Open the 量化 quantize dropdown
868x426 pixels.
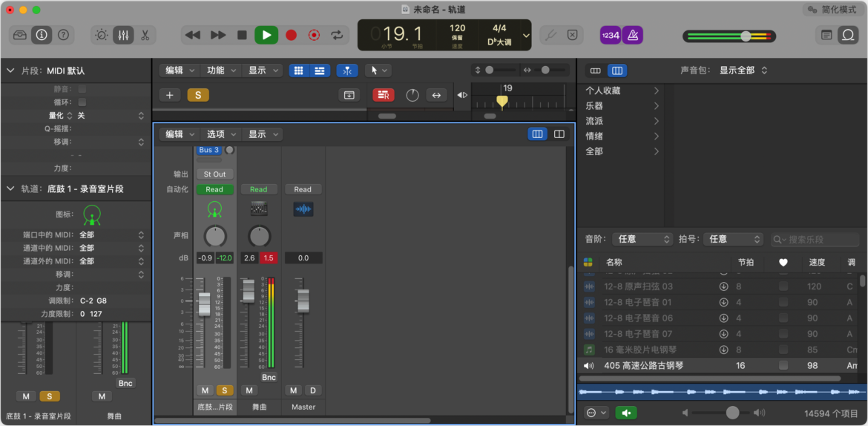[109, 116]
